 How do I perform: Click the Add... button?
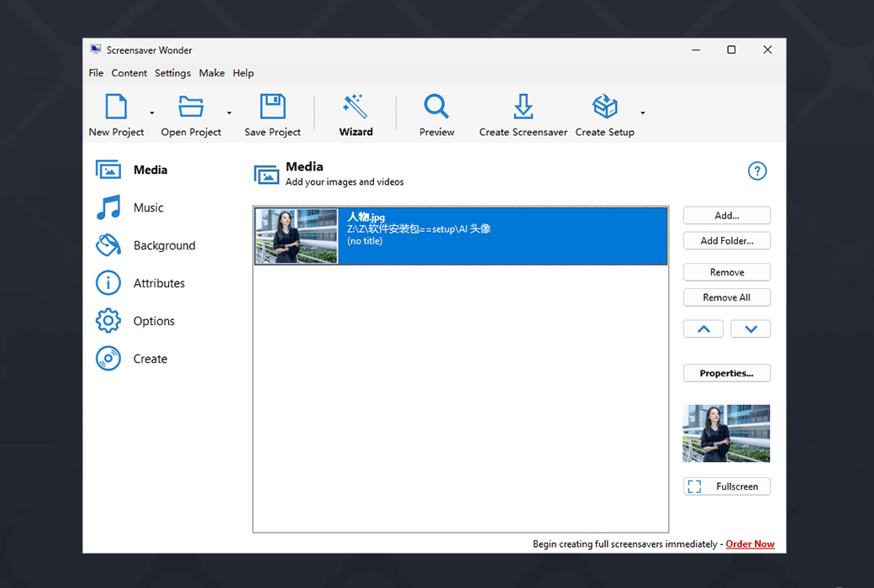click(x=727, y=216)
